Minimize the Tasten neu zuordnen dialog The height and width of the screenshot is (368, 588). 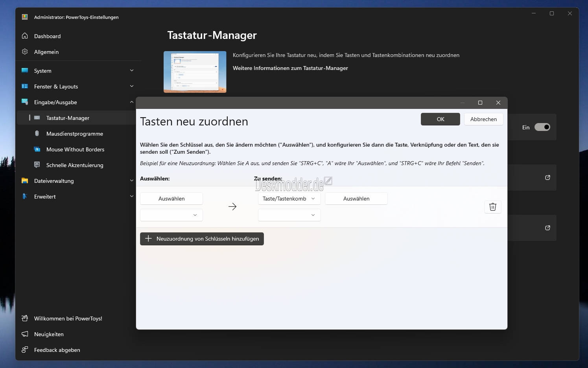pos(463,103)
